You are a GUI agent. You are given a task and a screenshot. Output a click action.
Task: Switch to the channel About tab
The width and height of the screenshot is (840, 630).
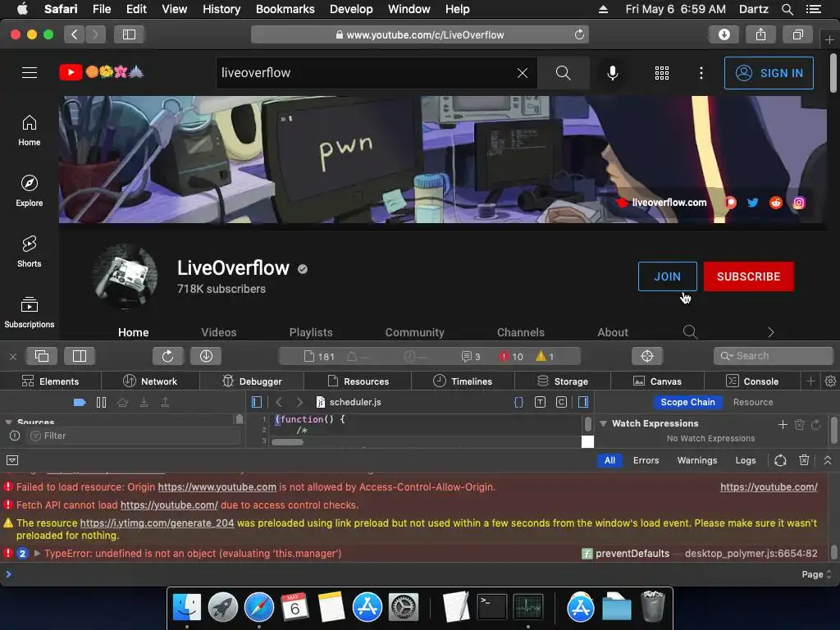(x=613, y=332)
